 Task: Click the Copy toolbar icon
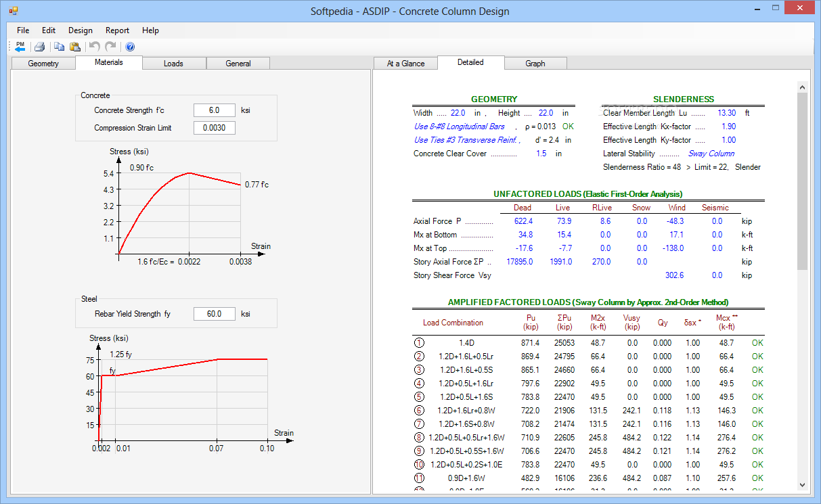[x=59, y=47]
